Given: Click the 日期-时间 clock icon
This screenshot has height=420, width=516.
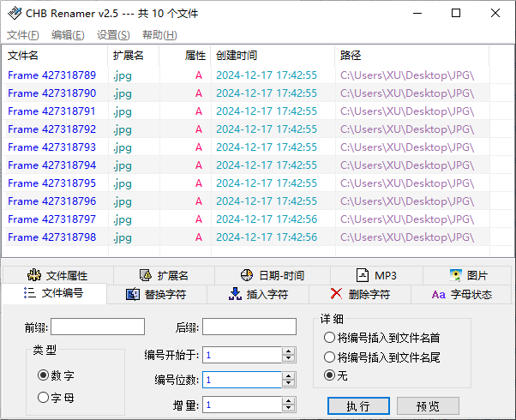Looking at the screenshot, I should pyautogui.click(x=247, y=276).
